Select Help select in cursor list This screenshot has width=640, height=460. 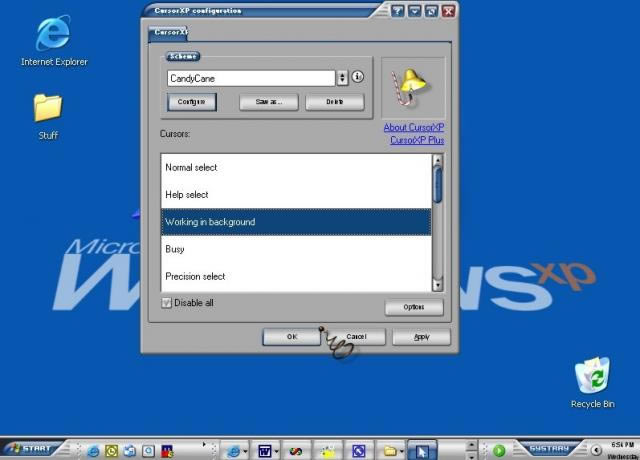[296, 195]
